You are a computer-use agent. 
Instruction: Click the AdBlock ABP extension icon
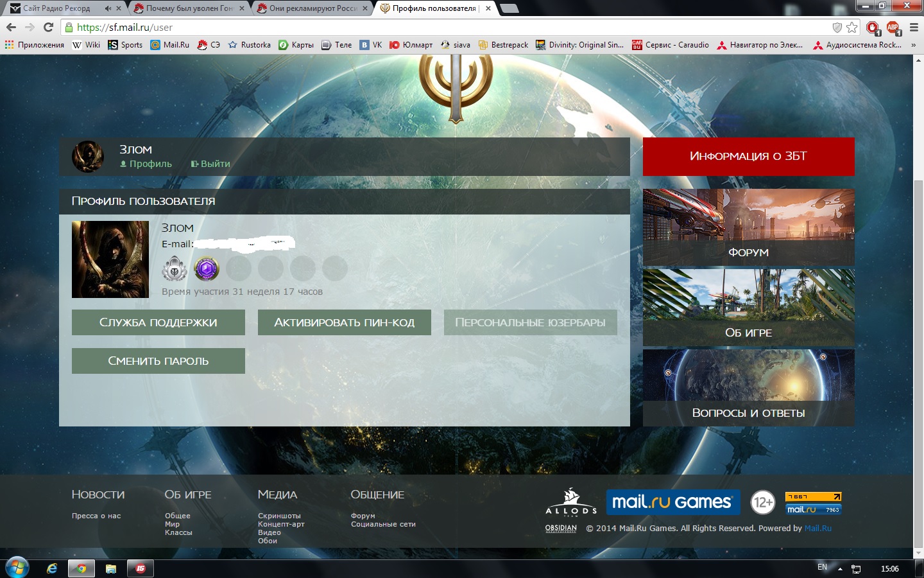(893, 27)
